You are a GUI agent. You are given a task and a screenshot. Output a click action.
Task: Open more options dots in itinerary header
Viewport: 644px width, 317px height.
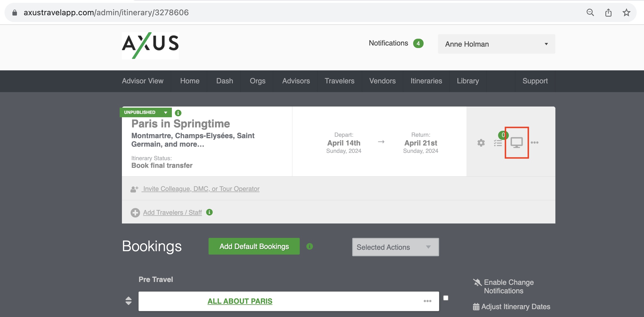[535, 142]
